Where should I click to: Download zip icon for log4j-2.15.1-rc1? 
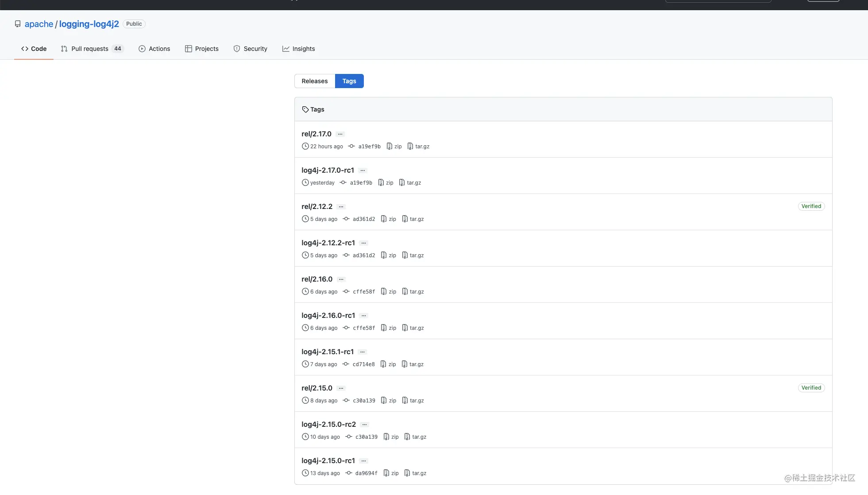383,364
